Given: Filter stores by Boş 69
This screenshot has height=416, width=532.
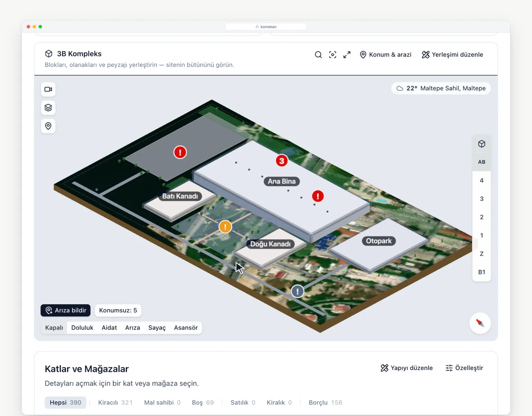Looking at the screenshot, I should point(203,403).
